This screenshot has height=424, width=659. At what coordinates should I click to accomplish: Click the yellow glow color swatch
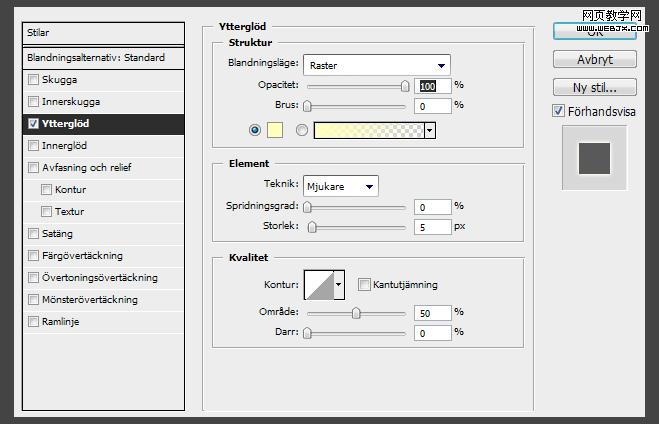click(x=275, y=130)
